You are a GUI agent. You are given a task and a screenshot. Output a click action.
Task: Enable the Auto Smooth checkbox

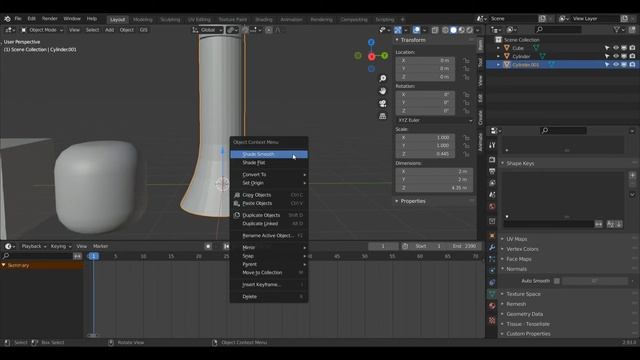pyautogui.click(x=557, y=281)
